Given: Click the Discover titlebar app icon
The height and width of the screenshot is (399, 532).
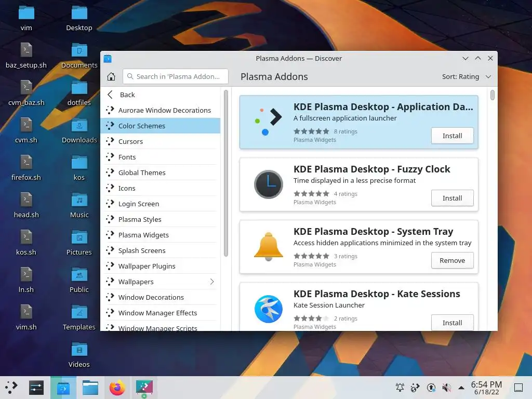Looking at the screenshot, I should coord(108,59).
